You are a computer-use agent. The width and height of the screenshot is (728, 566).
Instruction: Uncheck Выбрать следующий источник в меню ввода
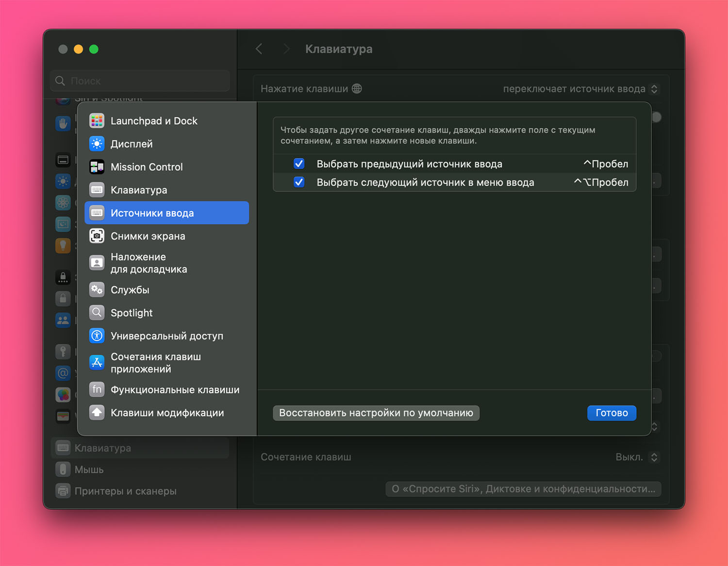[299, 182]
